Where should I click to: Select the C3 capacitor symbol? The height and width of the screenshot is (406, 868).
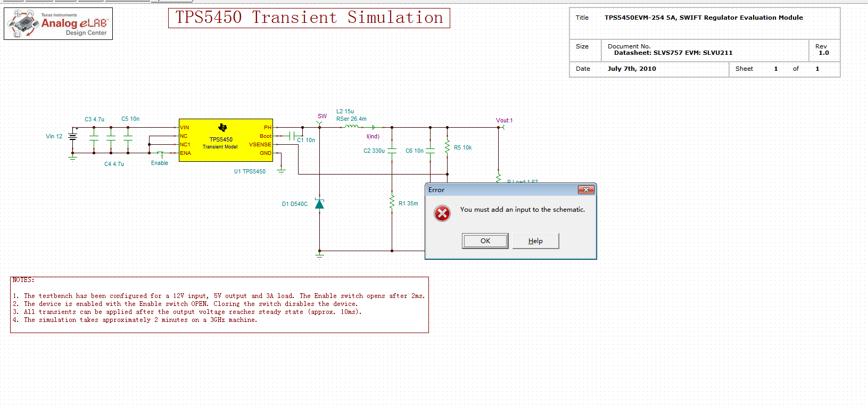94,137
